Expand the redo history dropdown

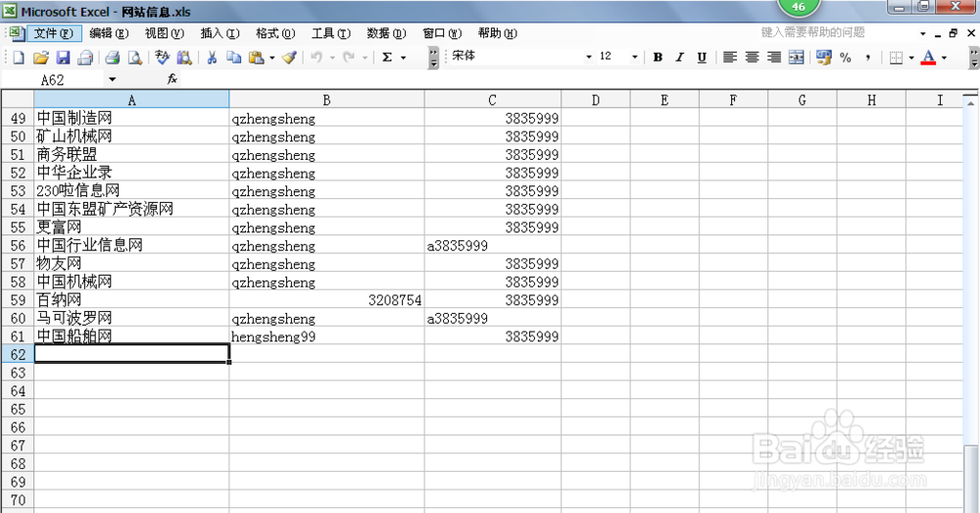coord(365,58)
